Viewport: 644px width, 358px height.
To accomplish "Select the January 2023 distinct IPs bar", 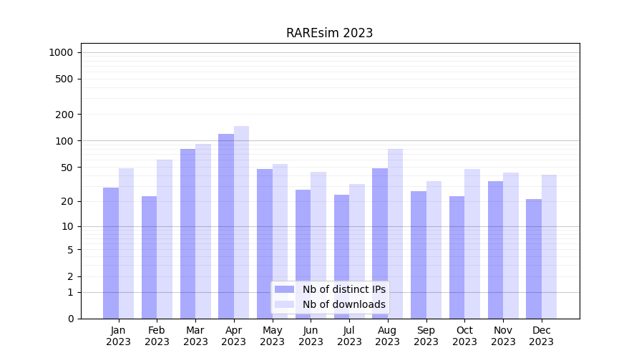I will (111, 253).
